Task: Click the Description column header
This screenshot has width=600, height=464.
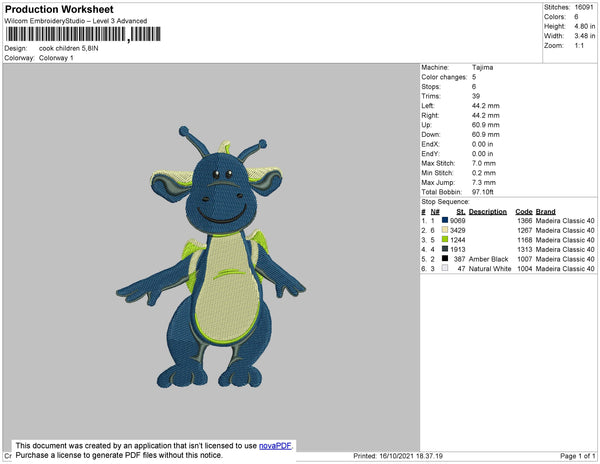Action: click(x=488, y=212)
